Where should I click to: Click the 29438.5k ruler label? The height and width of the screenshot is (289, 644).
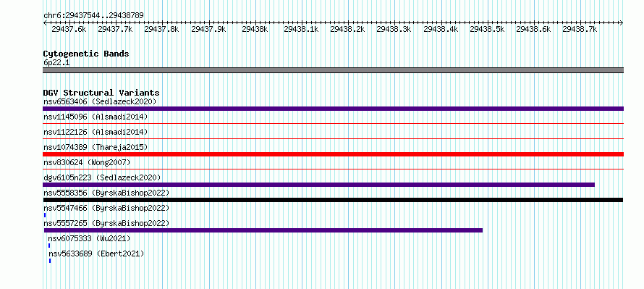coord(487,29)
